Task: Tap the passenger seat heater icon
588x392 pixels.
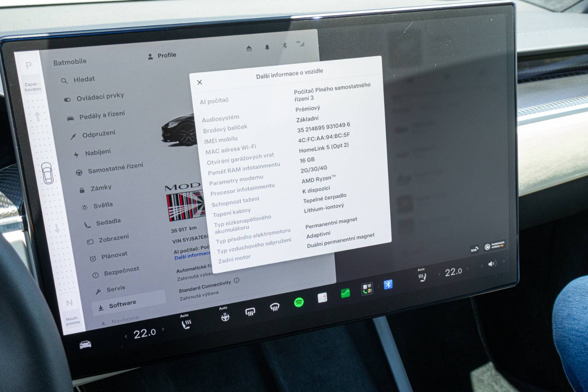Action: (x=422, y=277)
